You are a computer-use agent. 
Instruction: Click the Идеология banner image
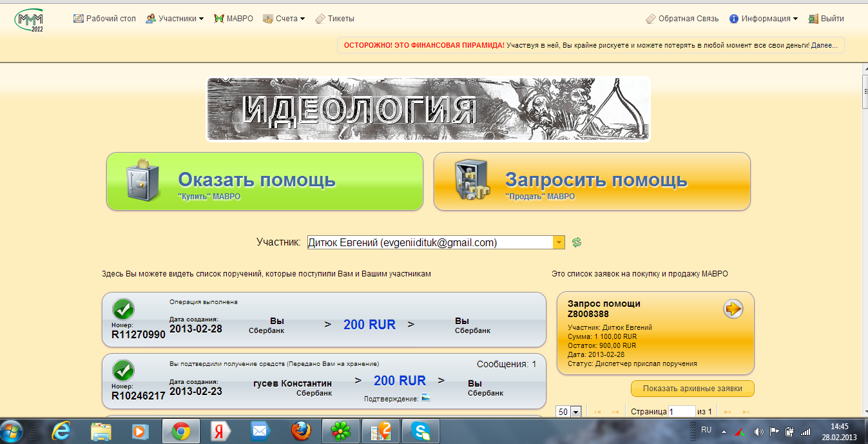coord(428,109)
